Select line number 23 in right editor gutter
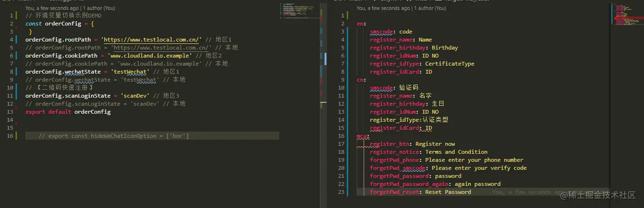Image resolution: width=644 pixels, height=208 pixels. (x=342, y=192)
